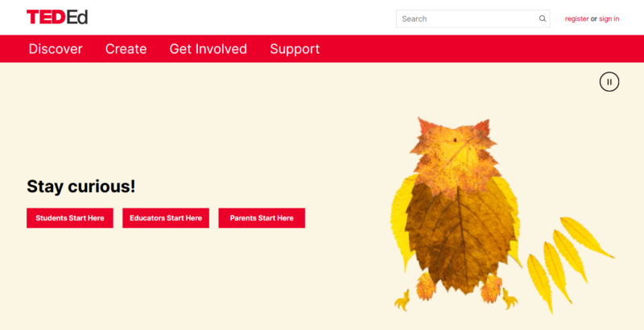Screen dimensions: 644x330
Task: Click the owl's left yellow claw
Action: (x=402, y=300)
